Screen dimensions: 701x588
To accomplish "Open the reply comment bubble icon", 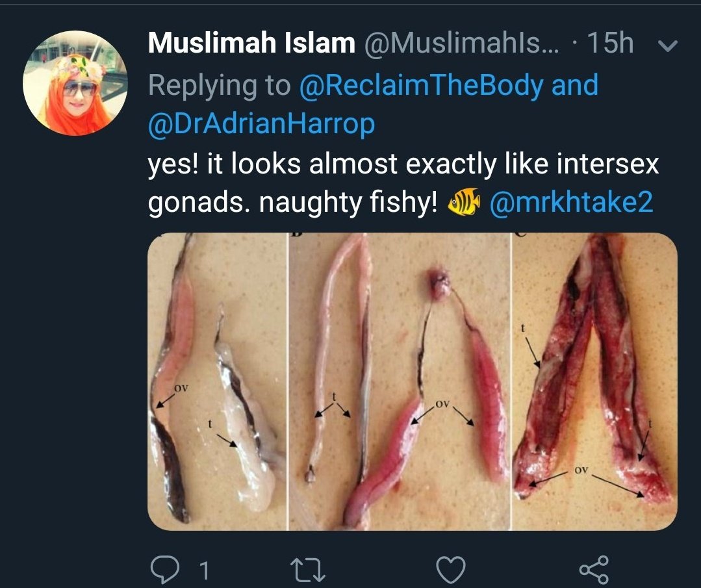I will coord(164,570).
